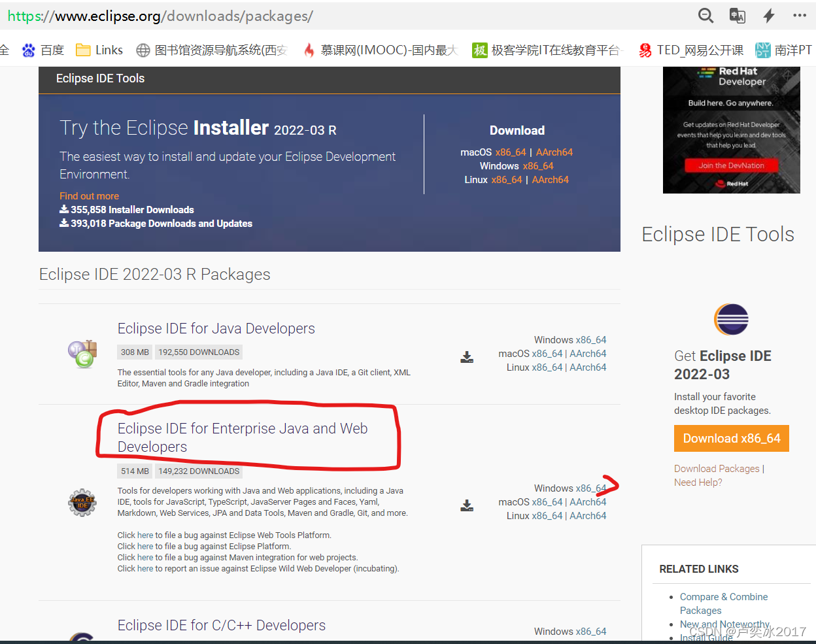Open the TED_网易公开课 bookmark
Viewport: 816px width, 644px height.
pyautogui.click(x=691, y=50)
